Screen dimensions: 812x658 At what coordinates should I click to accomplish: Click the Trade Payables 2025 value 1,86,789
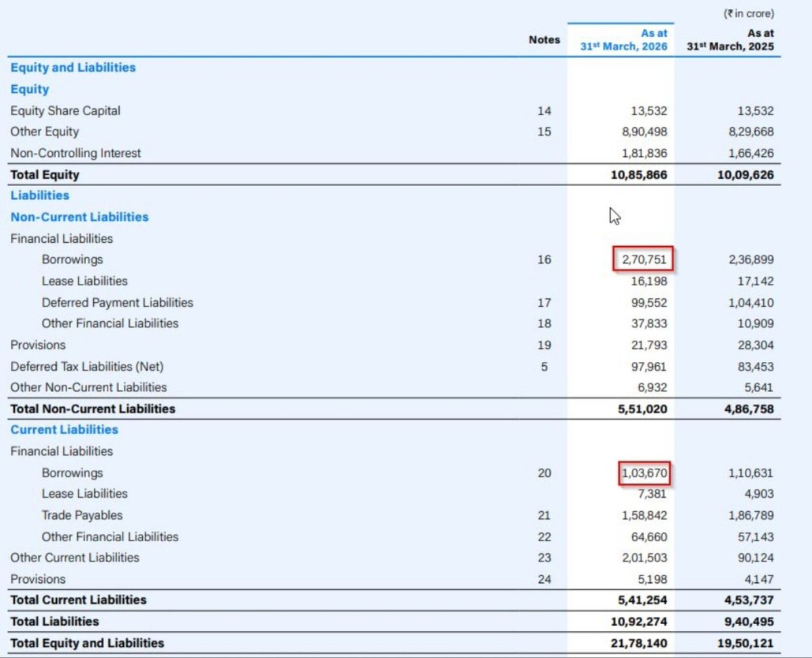(x=751, y=515)
